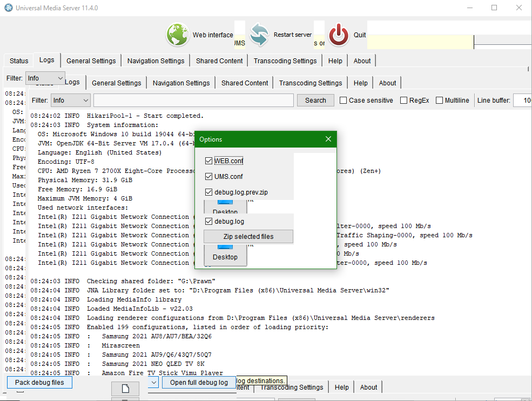Click the Search button
Screen dimensions: 532x401
pos(315,100)
